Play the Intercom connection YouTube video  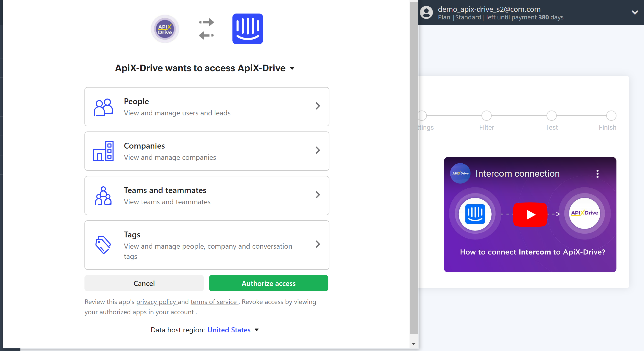[530, 214]
